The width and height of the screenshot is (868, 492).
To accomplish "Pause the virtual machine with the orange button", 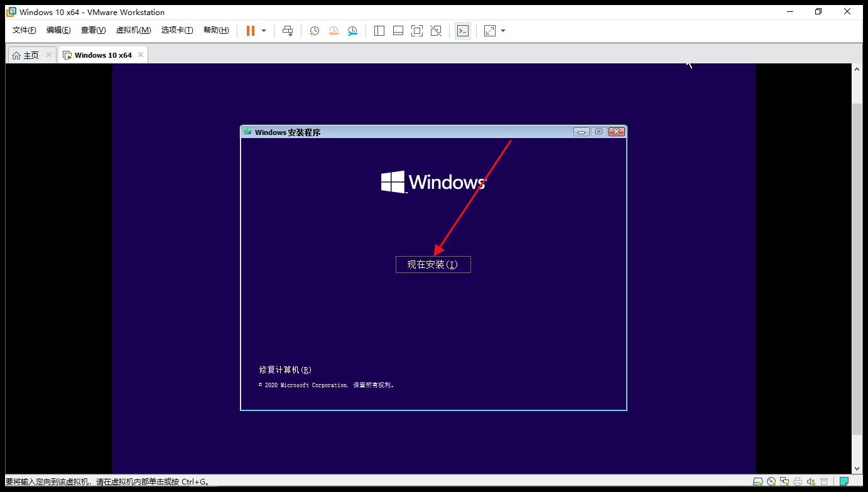I will pos(250,31).
